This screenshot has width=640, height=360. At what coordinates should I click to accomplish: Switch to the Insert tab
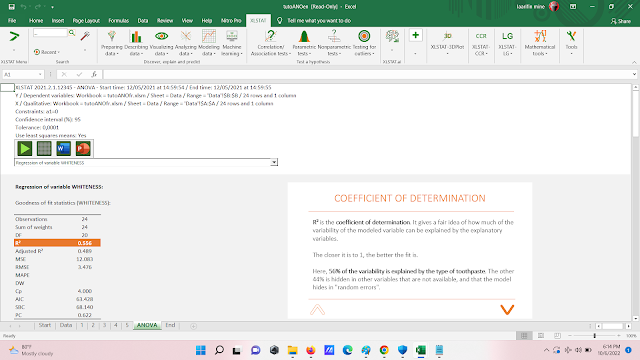pyautogui.click(x=58, y=20)
